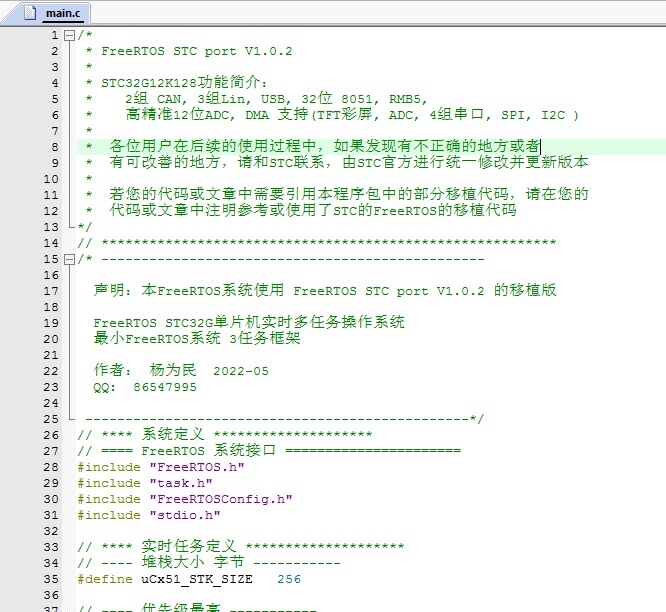Viewport: 666px width, 612px height.
Task: Click line number 8 in the gutter
Action: coord(55,147)
